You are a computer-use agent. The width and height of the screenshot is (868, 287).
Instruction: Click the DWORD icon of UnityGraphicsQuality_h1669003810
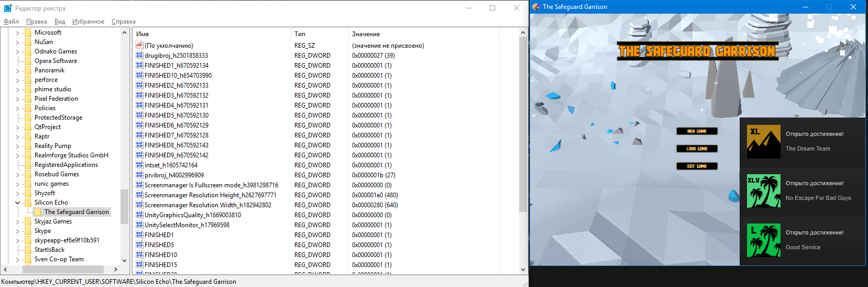pyautogui.click(x=139, y=215)
